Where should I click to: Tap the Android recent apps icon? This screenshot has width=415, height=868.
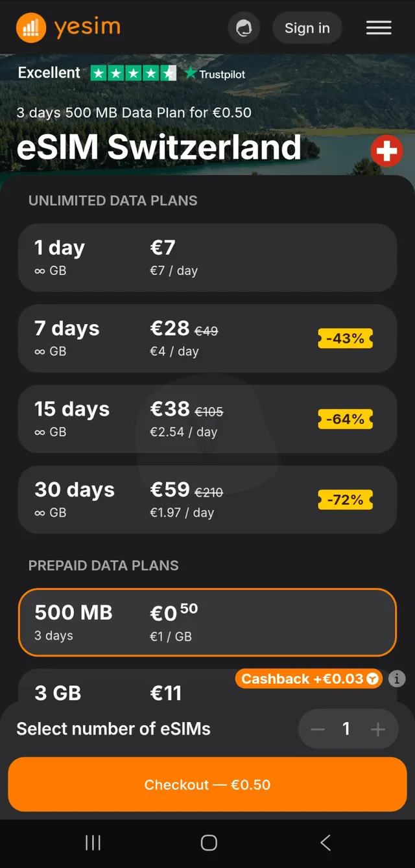pos(93,843)
